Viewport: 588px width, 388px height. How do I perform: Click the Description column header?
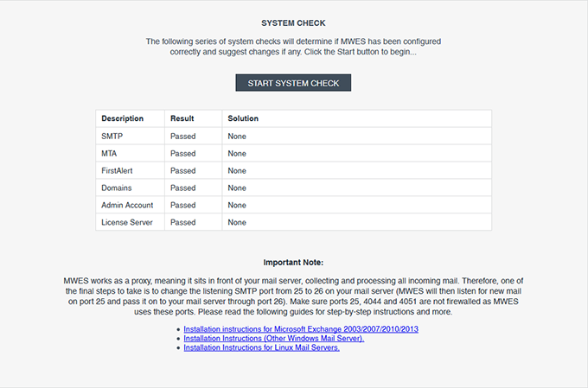tap(122, 118)
